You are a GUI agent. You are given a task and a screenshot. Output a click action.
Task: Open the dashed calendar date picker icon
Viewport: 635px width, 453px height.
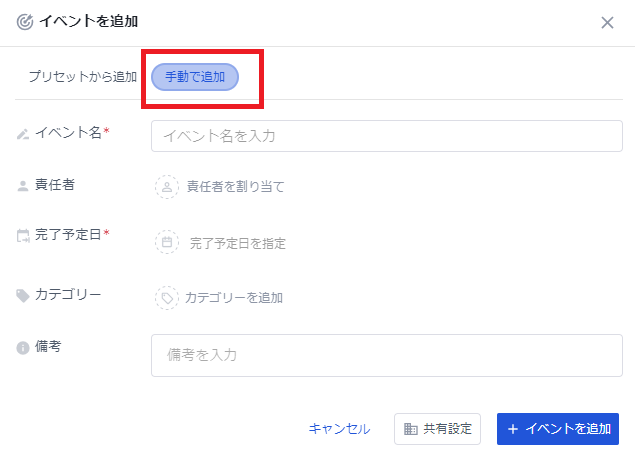click(167, 242)
